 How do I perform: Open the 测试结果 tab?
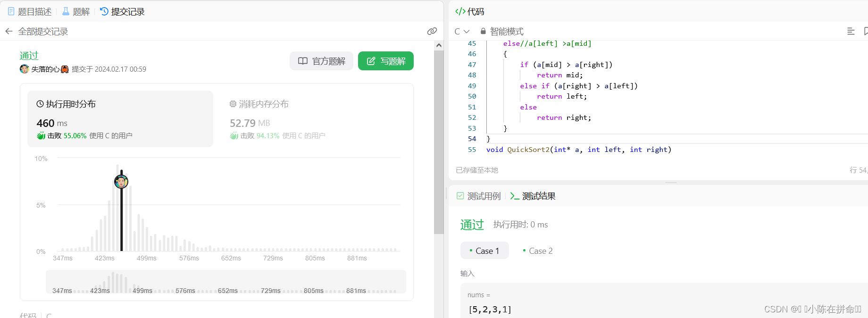(533, 196)
